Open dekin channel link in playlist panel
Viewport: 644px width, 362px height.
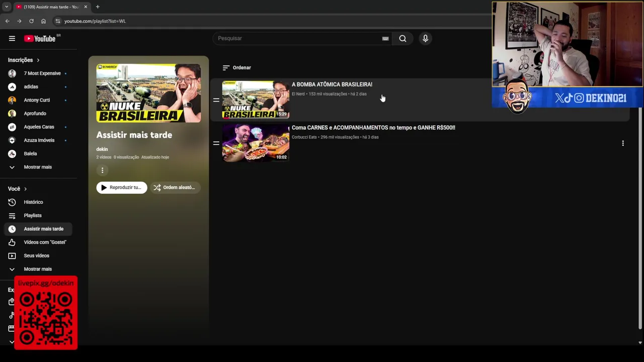click(102, 149)
